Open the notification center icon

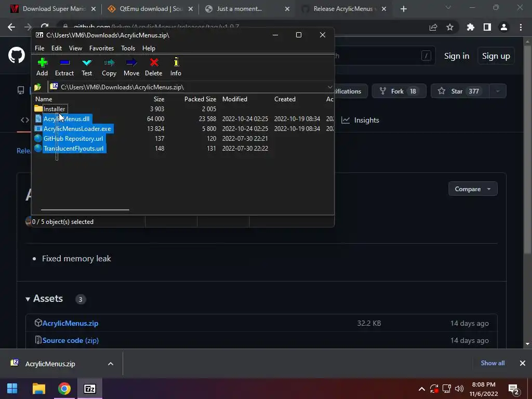[514, 390]
